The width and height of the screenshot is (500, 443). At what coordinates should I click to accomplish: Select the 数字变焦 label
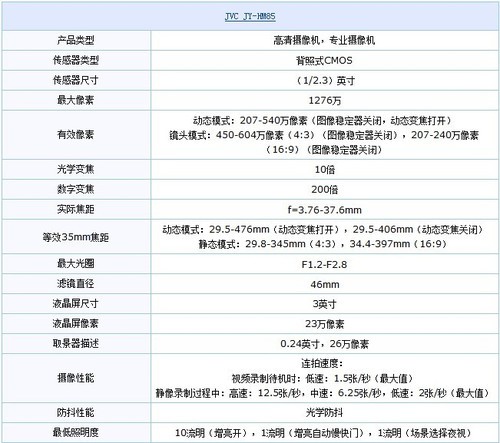tap(76, 189)
